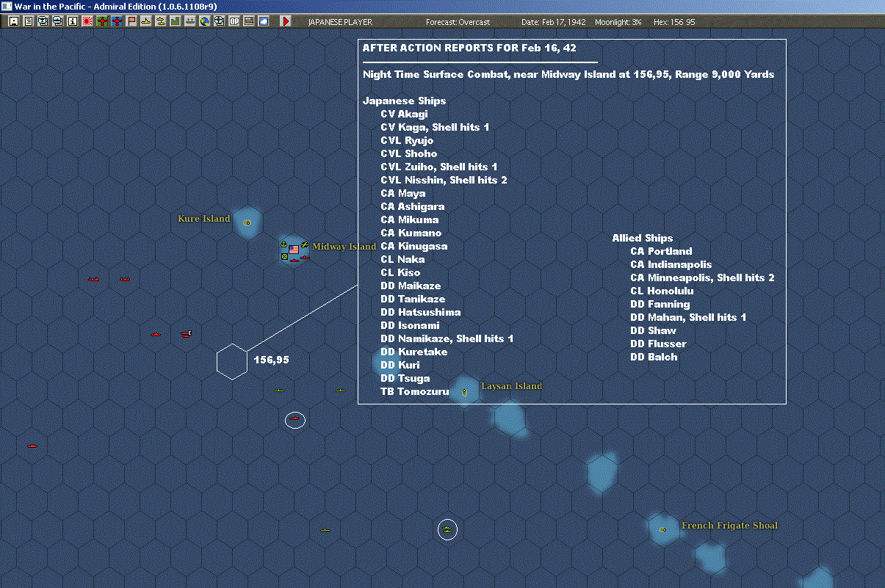Open the globe toolbar icon
Viewport: 885px width, 588px height.
tap(204, 21)
